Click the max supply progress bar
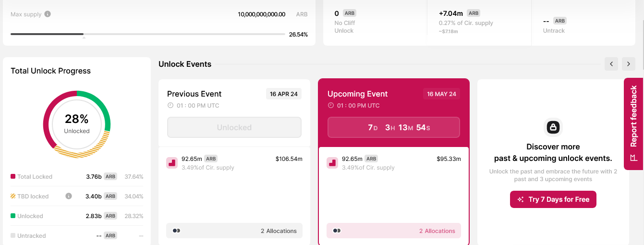Screen dimensions: 644x245 pyautogui.click(x=147, y=34)
